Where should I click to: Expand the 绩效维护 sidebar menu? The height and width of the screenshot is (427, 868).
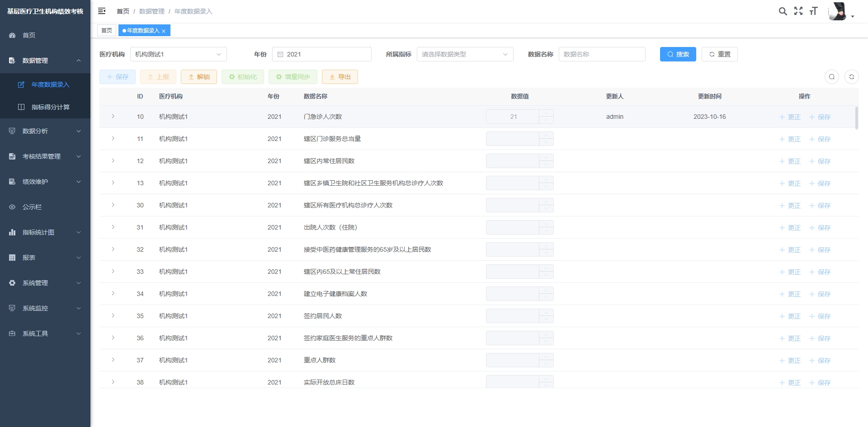(45, 182)
